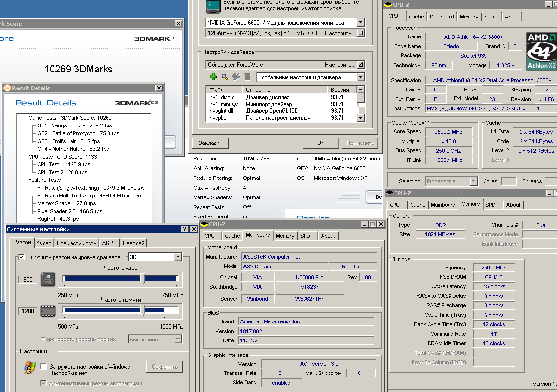Viewport: 557px width, 392px height.
Task: Click the wrench tools icon in driver settings
Action: click(x=236, y=77)
